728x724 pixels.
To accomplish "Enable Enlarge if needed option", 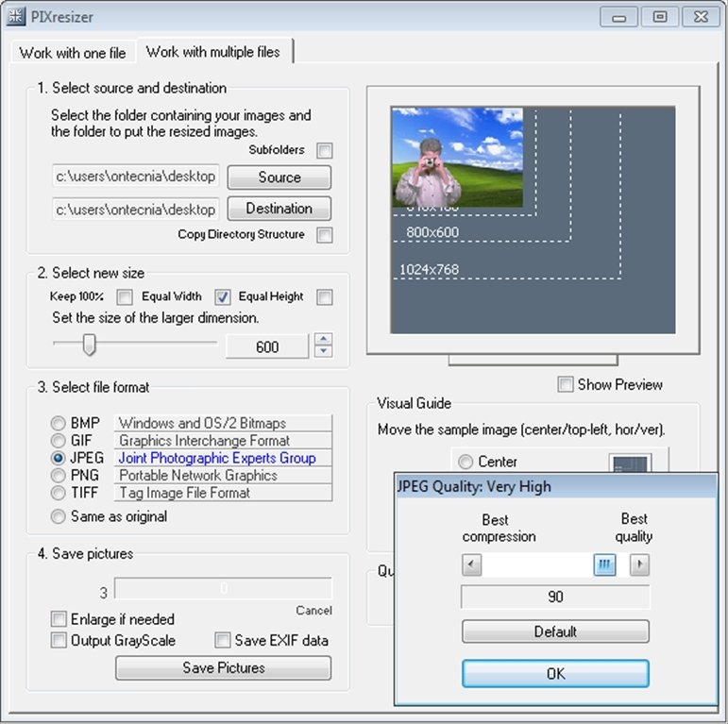I will (59, 618).
